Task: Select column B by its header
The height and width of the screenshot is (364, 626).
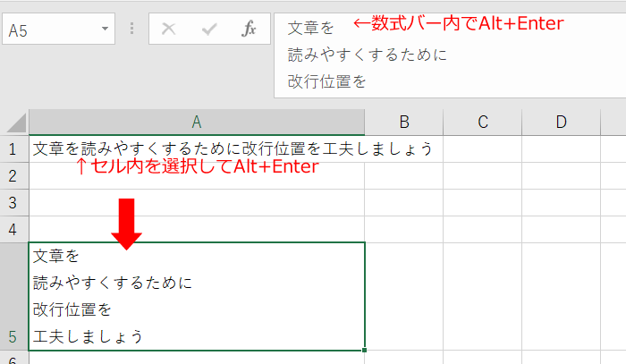Action: click(x=403, y=122)
